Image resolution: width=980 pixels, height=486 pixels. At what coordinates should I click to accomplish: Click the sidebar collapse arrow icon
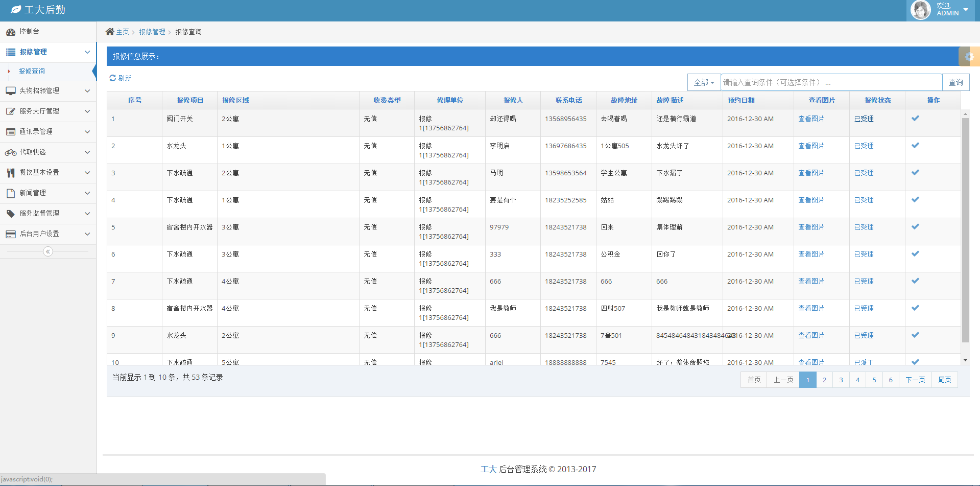coord(48,251)
